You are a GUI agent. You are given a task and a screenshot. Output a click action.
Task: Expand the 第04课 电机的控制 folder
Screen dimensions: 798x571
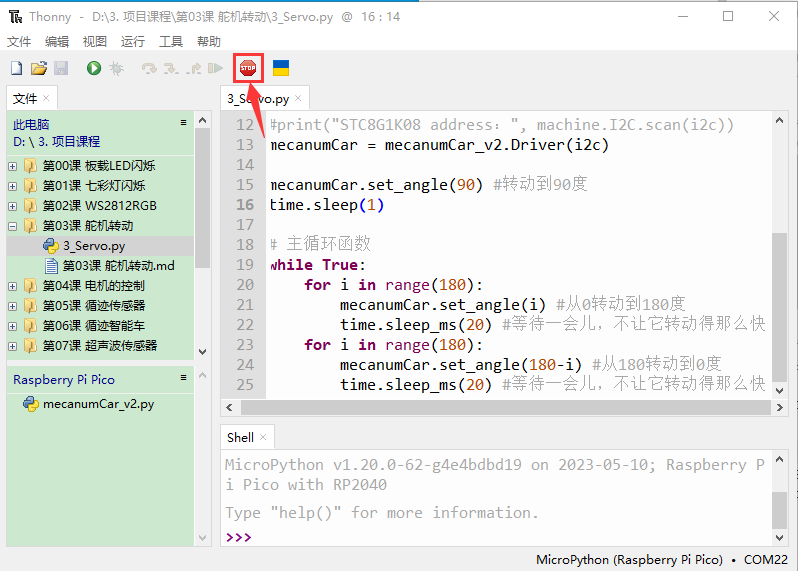(13, 286)
